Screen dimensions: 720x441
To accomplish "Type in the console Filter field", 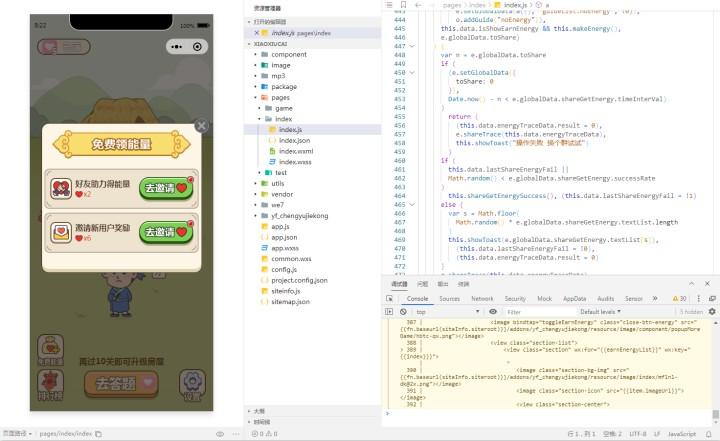I will point(540,312).
